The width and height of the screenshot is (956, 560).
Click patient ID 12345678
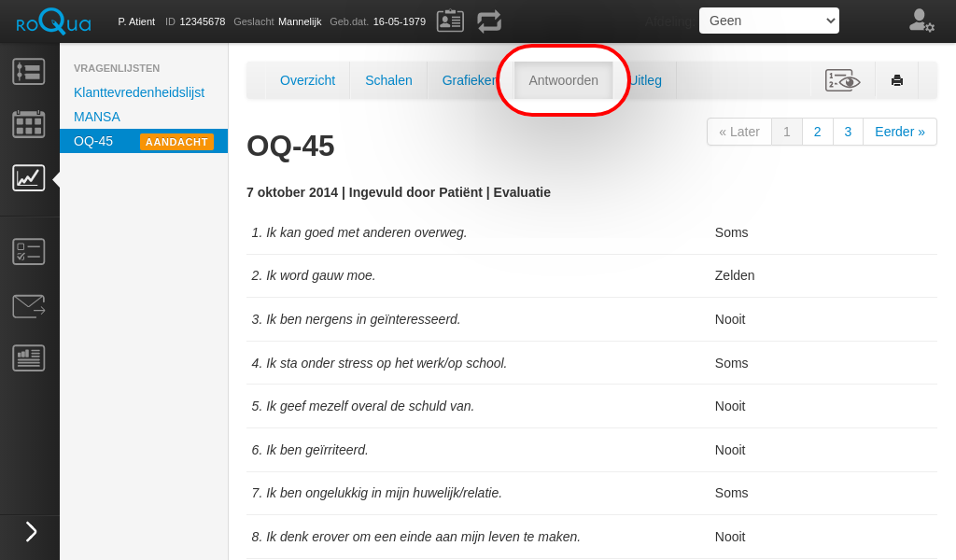pyautogui.click(x=203, y=22)
